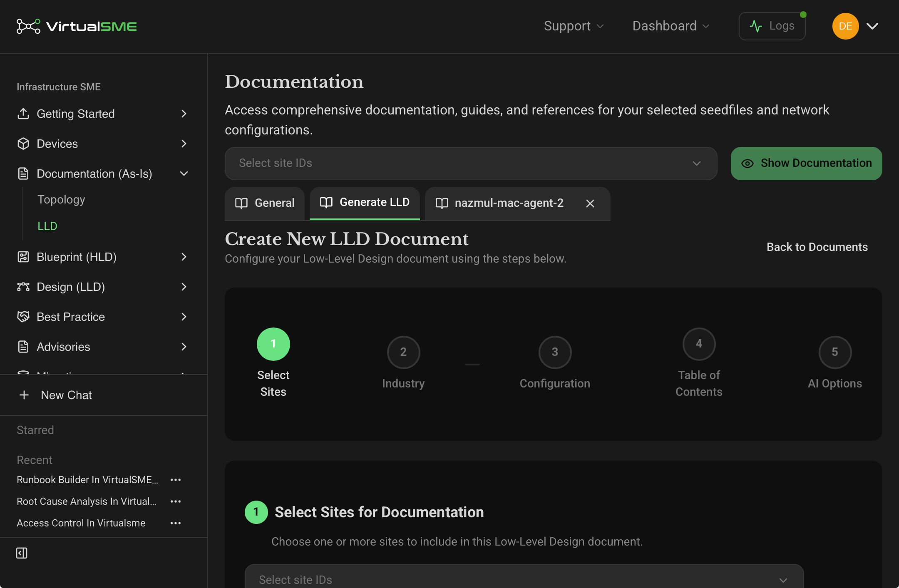Open options for Root Cause Analysis chat

tap(176, 501)
